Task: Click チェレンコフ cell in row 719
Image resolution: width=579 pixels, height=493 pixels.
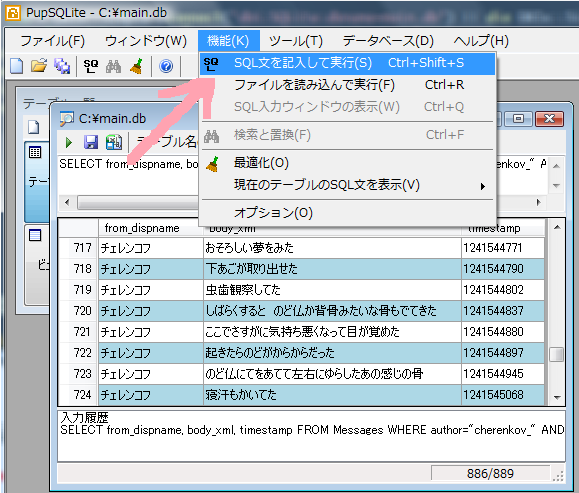Action: click(x=151, y=290)
